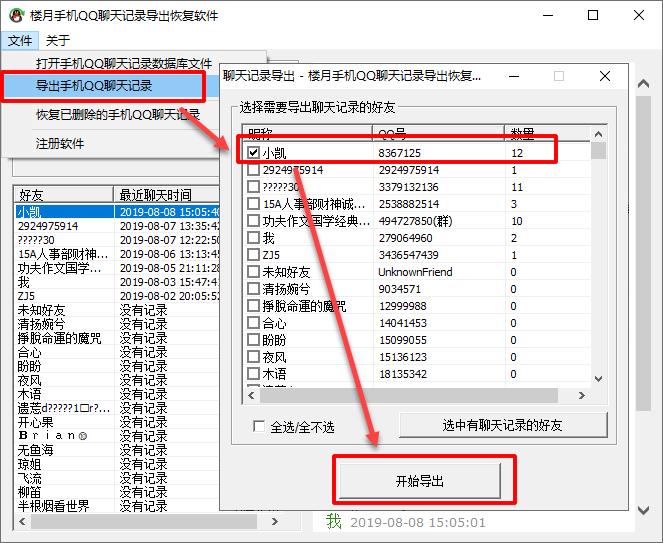Close the 聊天记录导出 dialog

click(605, 76)
